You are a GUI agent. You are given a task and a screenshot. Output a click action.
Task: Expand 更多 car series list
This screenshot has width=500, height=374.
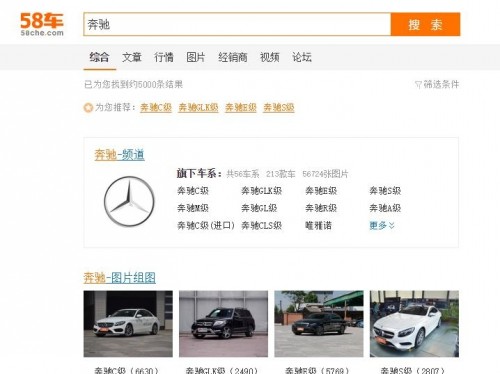click(x=382, y=226)
